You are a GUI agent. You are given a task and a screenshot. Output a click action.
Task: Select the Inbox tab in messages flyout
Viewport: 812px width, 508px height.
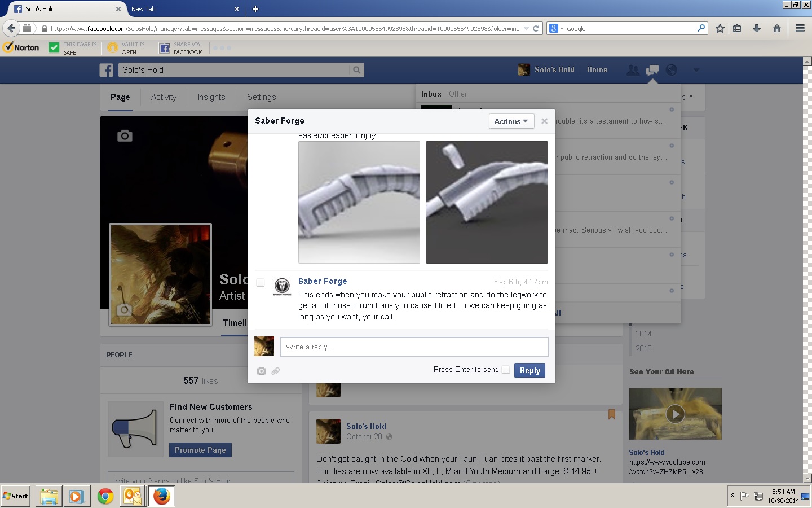431,94
